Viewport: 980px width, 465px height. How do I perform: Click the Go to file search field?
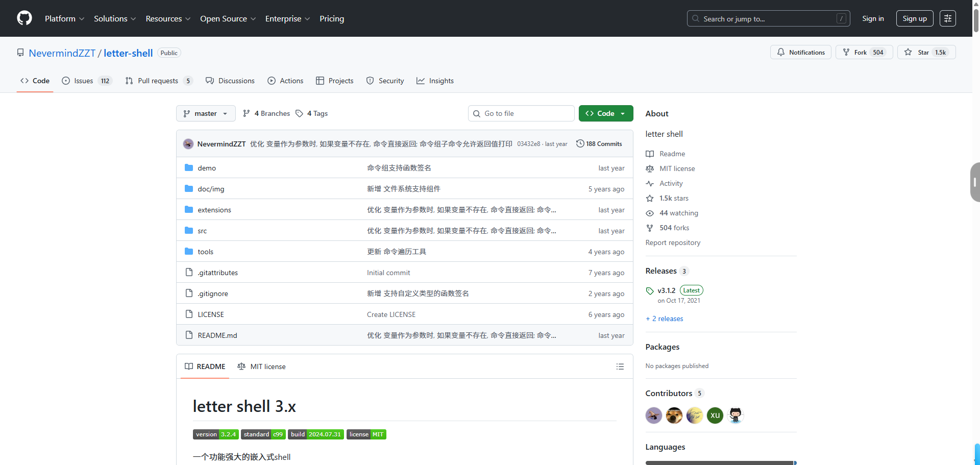521,113
